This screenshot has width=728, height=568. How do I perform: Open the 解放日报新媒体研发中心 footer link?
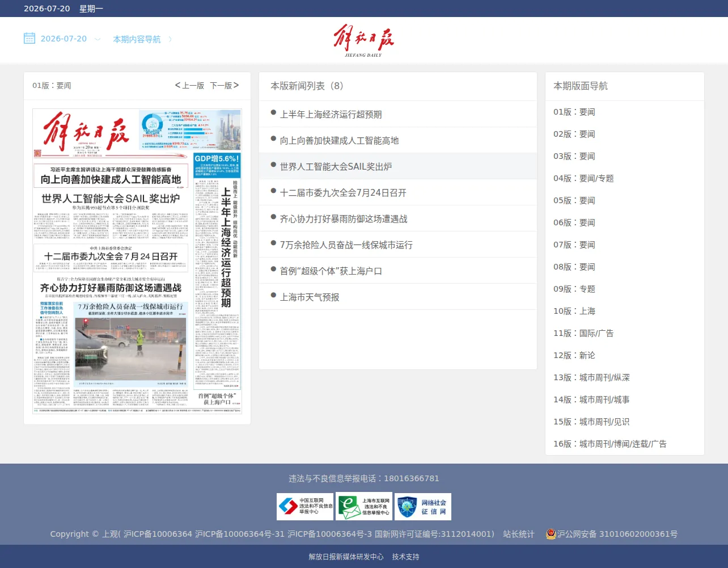pyautogui.click(x=346, y=557)
